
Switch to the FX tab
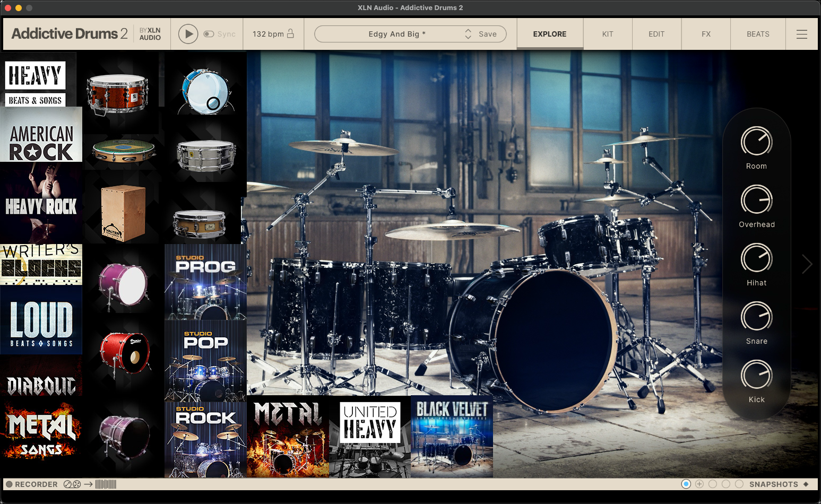(x=706, y=34)
